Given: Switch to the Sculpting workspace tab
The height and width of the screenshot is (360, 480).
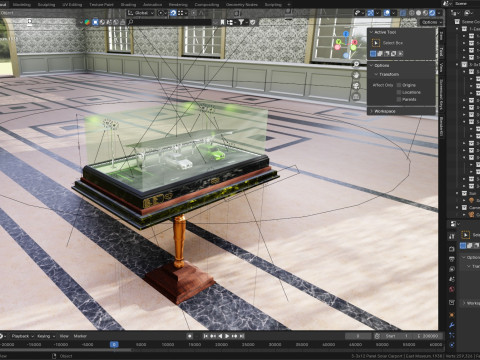Looking at the screenshot, I should [46, 5].
